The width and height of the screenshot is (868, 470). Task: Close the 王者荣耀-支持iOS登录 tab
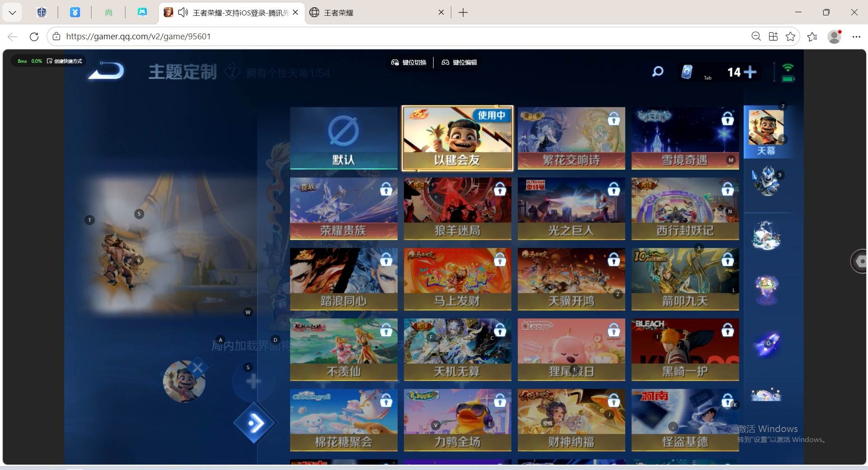[x=296, y=13]
